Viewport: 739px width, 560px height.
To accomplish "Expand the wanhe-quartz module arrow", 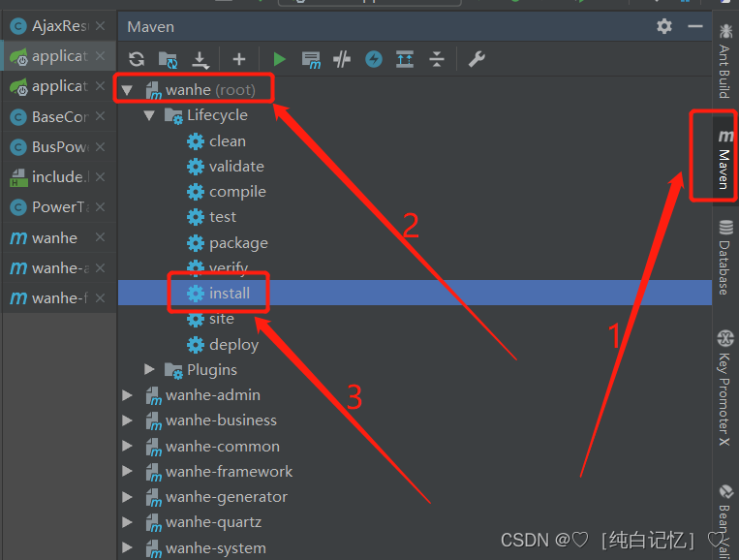I will [x=127, y=522].
